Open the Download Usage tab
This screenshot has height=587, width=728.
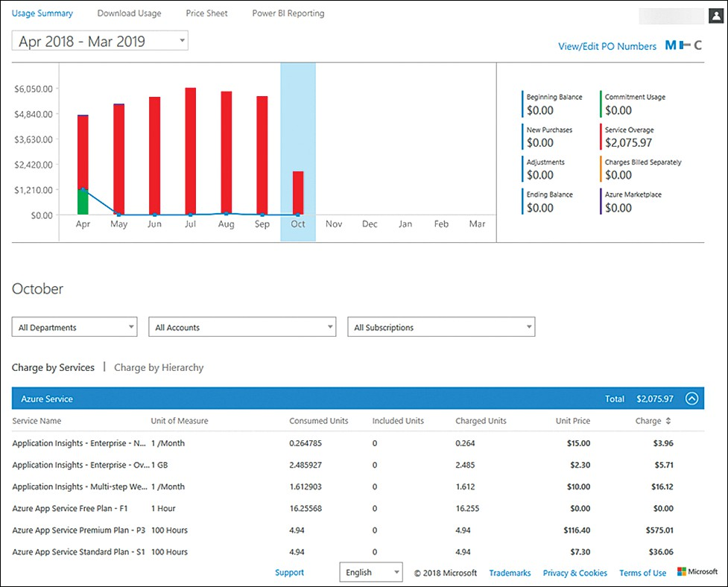[129, 13]
